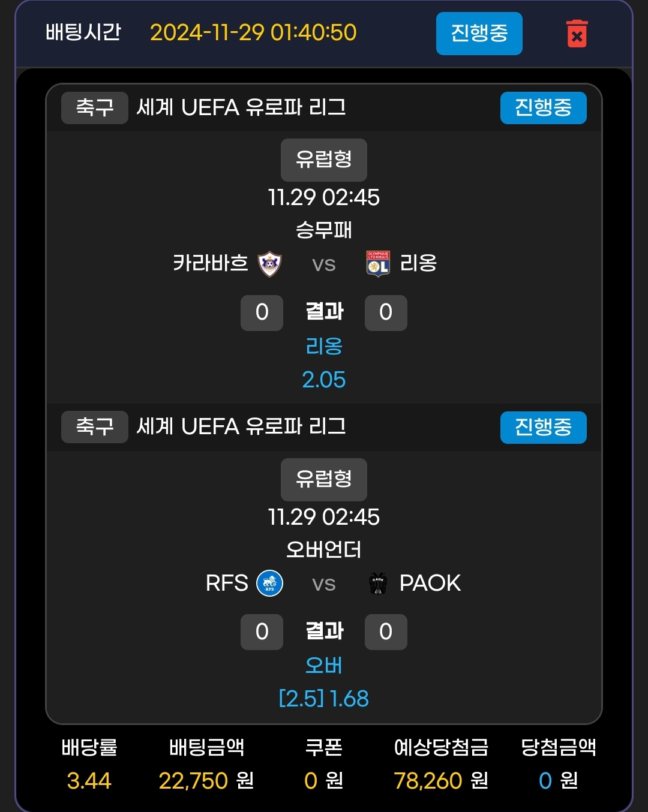The height and width of the screenshot is (812, 648).
Task: Click the bet timestamp 2024-11-29 01:40:50
Action: pos(253,32)
